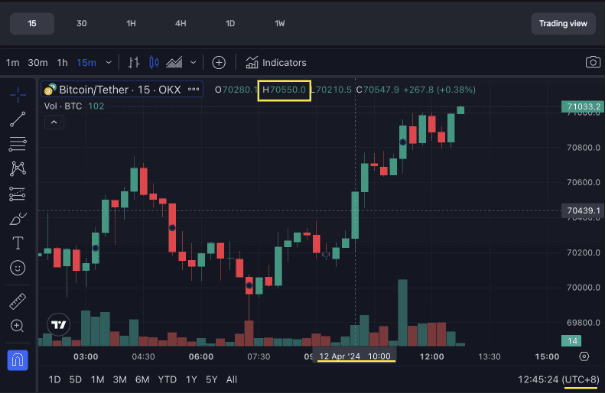
Task: Click the compare or add symbol button
Action: [x=219, y=62]
